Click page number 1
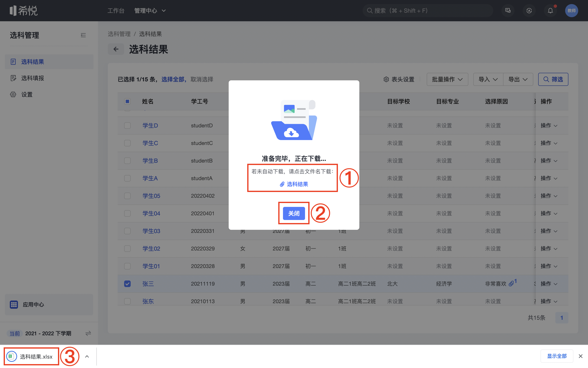Screen dimensions: 588x368 pos(561,318)
